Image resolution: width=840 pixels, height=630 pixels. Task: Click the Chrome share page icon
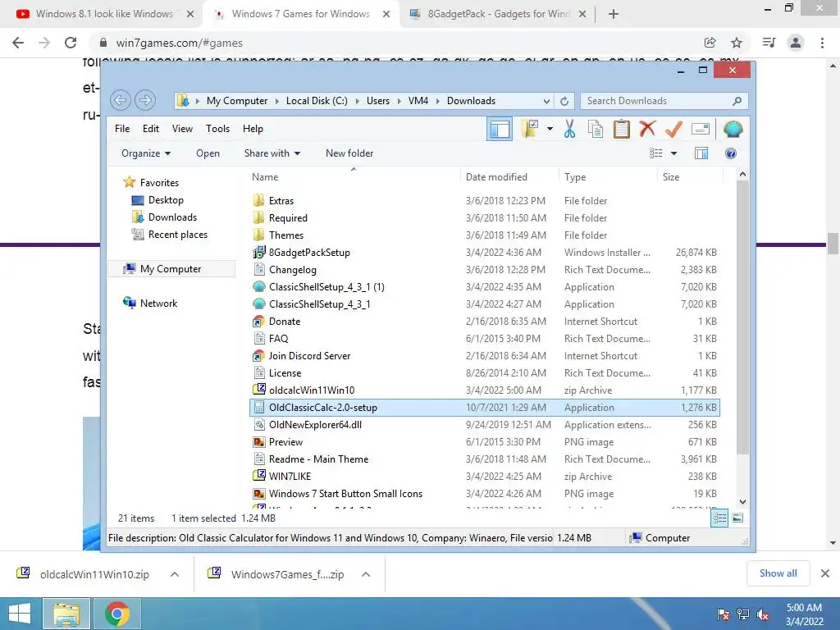pyautogui.click(x=710, y=43)
